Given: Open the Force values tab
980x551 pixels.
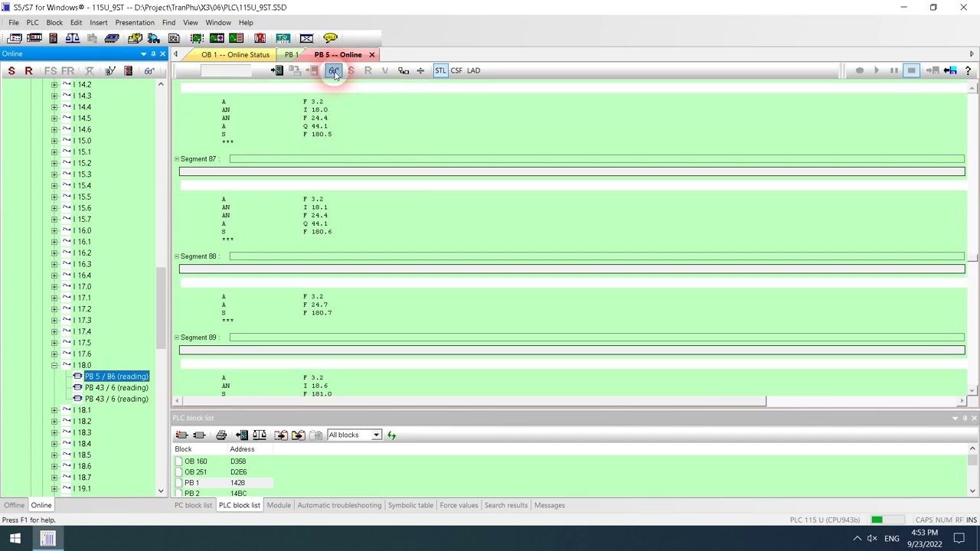Looking at the screenshot, I should tap(459, 505).
